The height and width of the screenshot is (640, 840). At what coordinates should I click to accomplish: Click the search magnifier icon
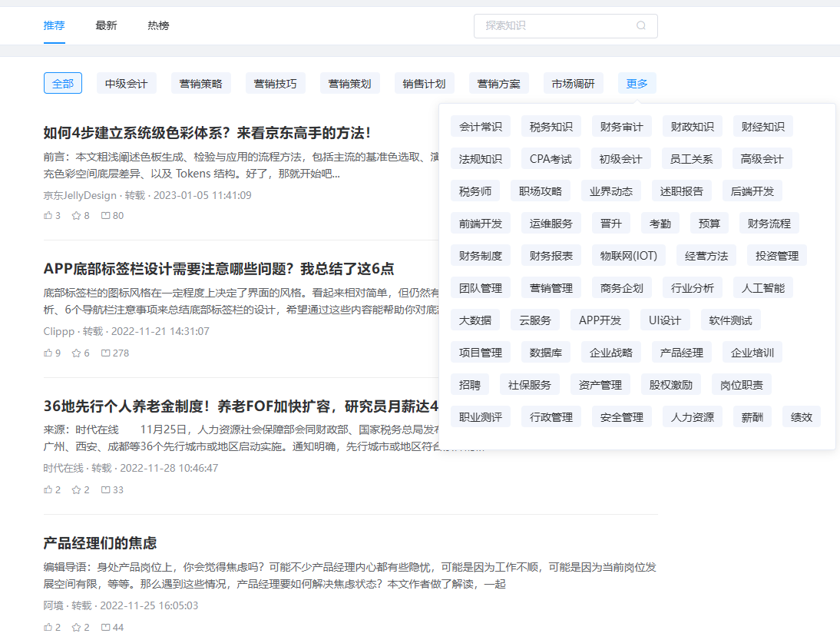pyautogui.click(x=640, y=25)
